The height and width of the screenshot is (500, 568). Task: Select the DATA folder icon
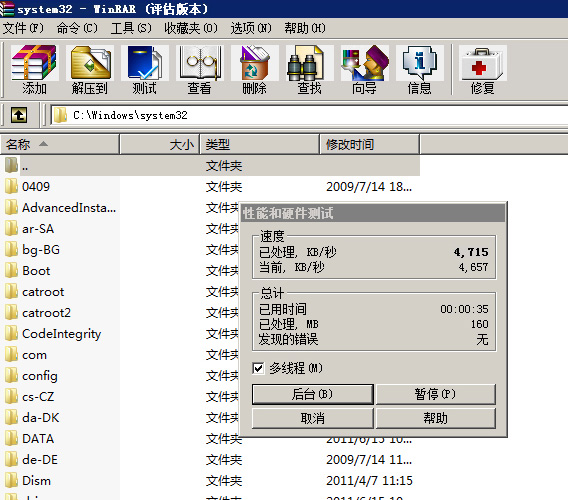pyautogui.click(x=11, y=438)
